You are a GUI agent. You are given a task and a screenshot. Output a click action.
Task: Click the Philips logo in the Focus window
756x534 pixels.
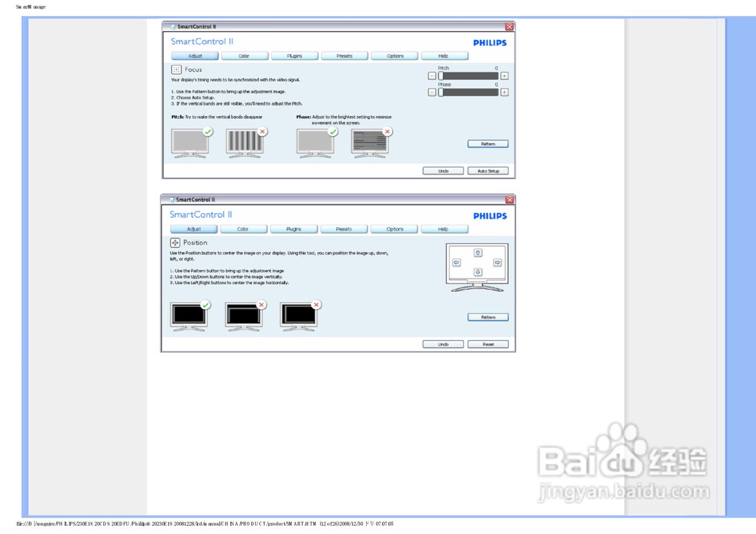(x=490, y=43)
